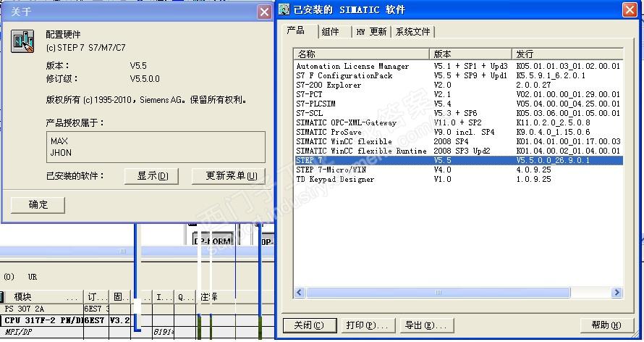Select SIMATIC WinCC flexible 2008 SP4 row
Viewport: 644px width, 342px height.
coord(458,141)
